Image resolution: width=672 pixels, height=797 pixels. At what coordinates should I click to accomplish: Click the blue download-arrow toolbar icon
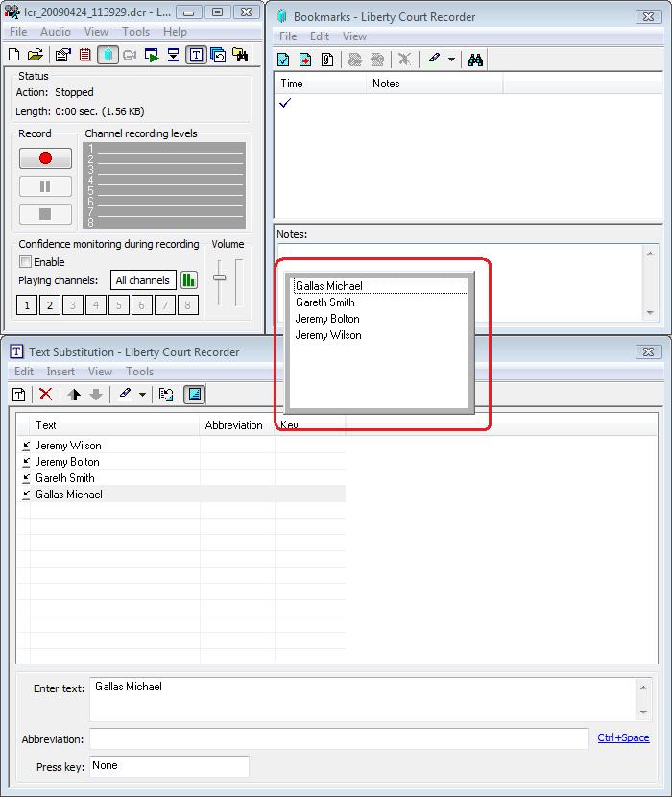coord(174,55)
